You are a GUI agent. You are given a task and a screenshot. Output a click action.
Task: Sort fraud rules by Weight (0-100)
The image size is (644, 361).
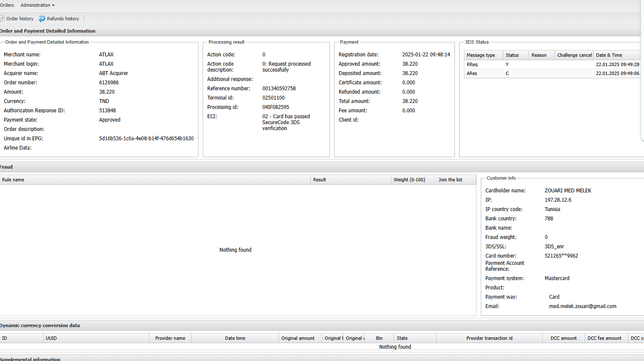click(x=409, y=180)
